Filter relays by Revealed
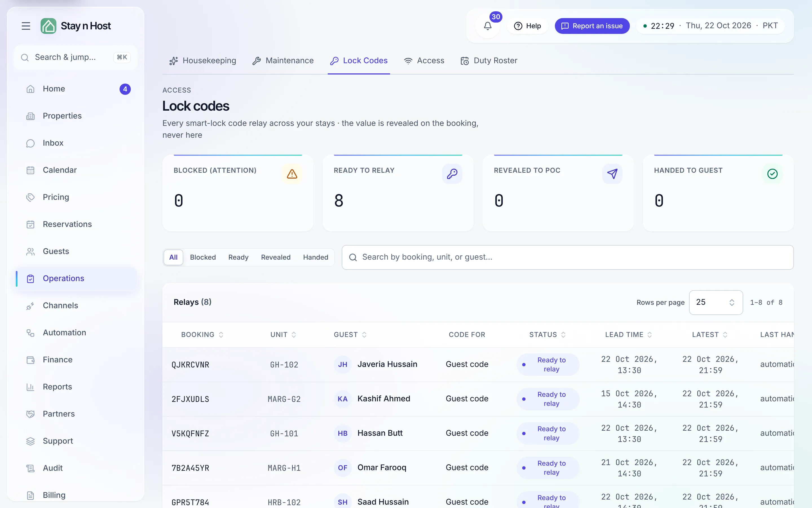The image size is (812, 508). click(x=276, y=257)
